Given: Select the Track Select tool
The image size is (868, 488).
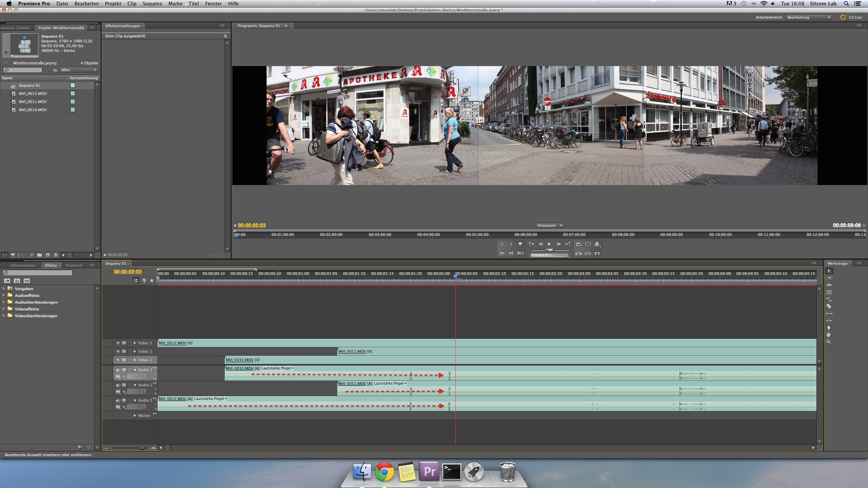Looking at the screenshot, I should click(x=829, y=278).
